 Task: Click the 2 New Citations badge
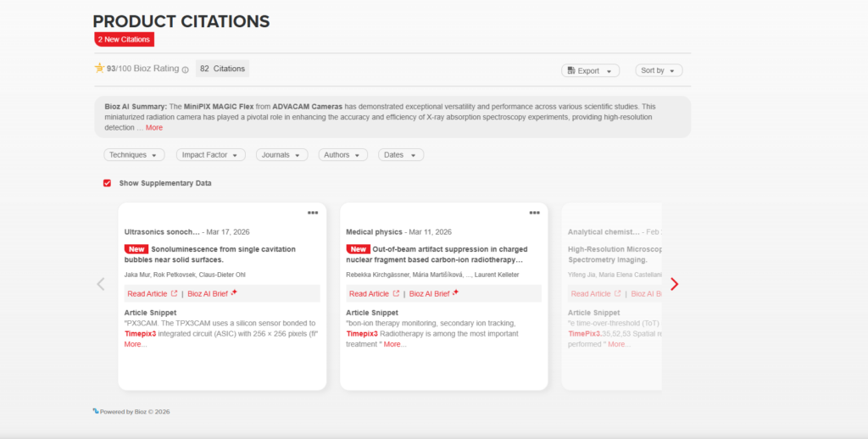[x=125, y=39]
